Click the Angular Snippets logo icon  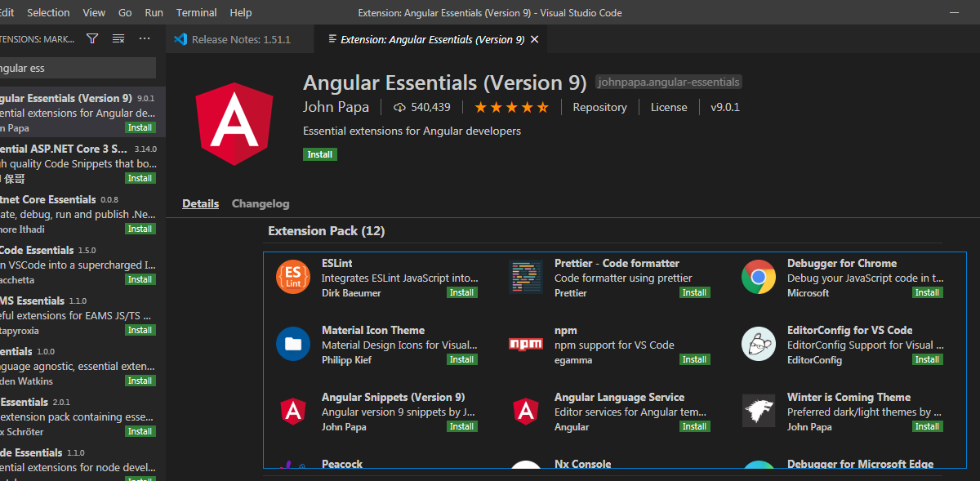coord(292,411)
